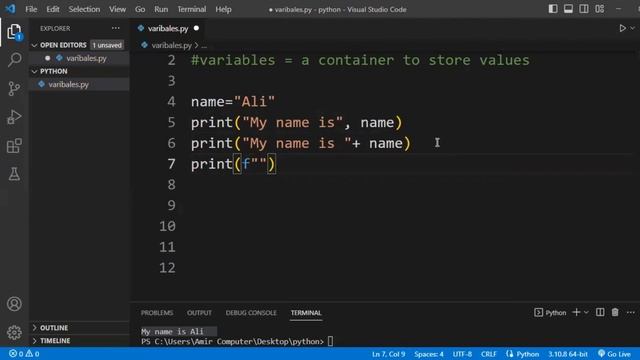This screenshot has width=640, height=360.
Task: Change indentation via Spaces: 4
Action: coord(429,354)
